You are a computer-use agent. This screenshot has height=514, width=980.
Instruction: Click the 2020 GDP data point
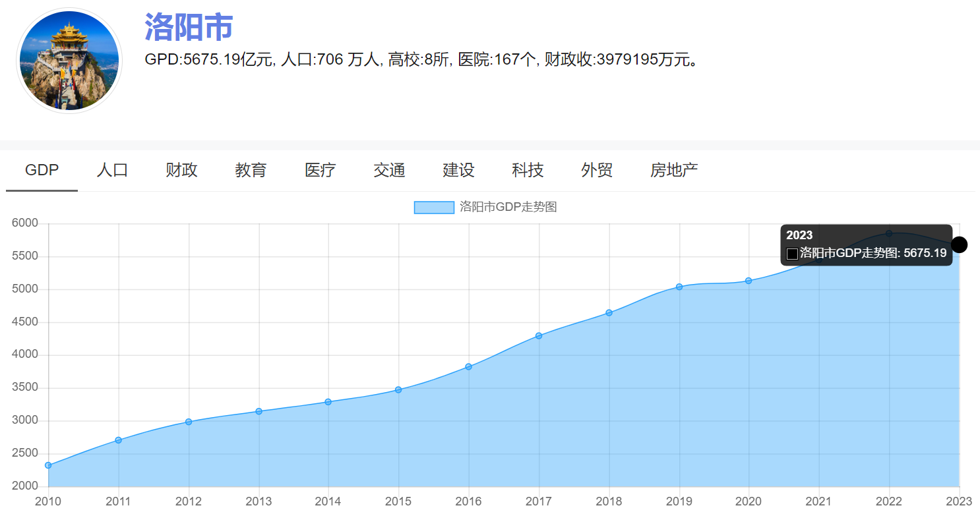pyautogui.click(x=749, y=281)
